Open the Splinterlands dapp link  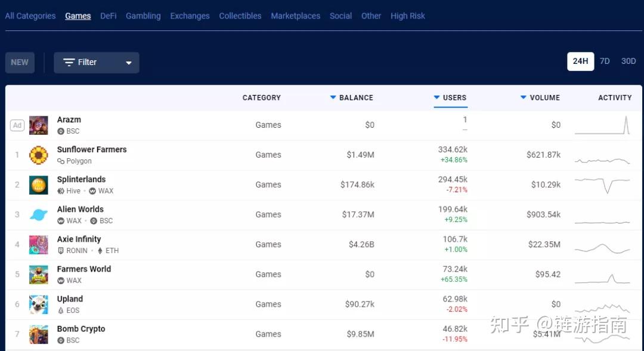81,180
